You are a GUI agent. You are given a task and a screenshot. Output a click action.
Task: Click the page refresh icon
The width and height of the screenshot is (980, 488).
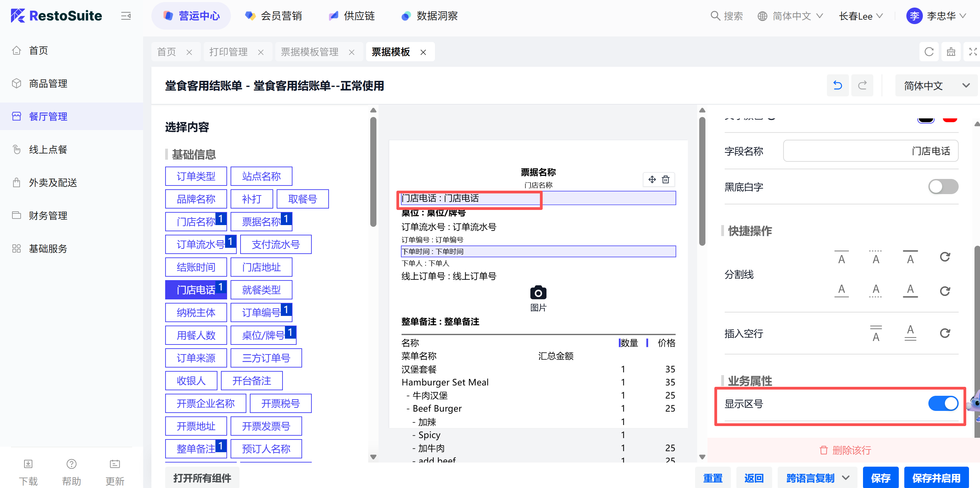(929, 52)
